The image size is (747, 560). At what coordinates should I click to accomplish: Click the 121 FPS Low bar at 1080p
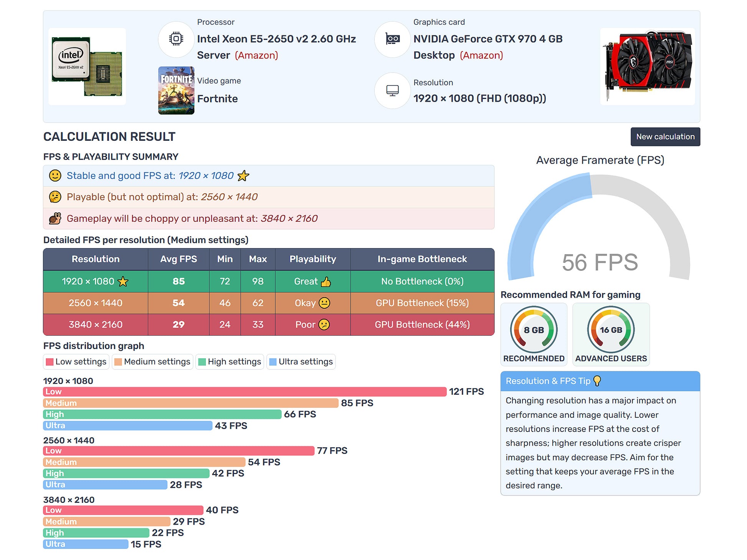pyautogui.click(x=245, y=392)
